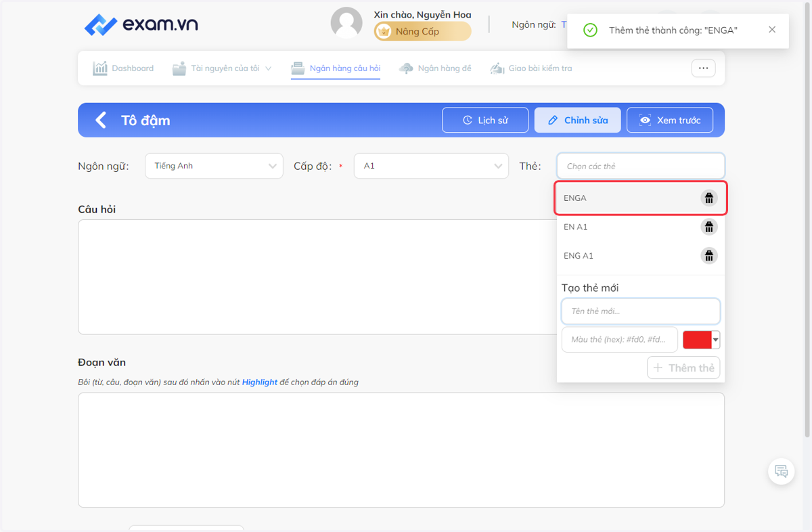Click the Thêm thẻ button
Viewport: 812px width, 532px height.
(683, 368)
